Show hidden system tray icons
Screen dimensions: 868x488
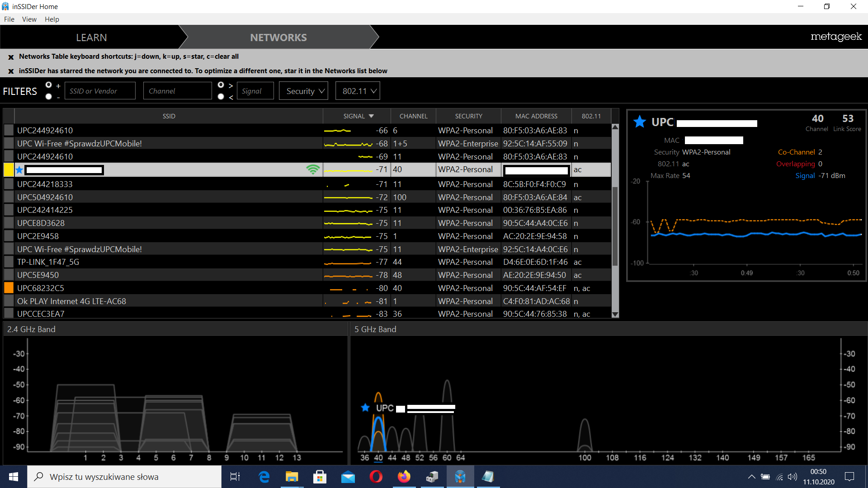(x=751, y=477)
